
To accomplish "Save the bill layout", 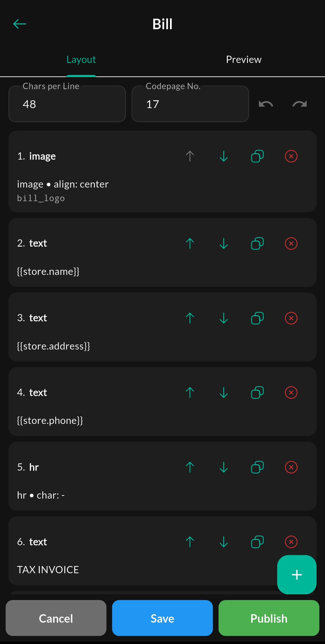I will [162, 618].
